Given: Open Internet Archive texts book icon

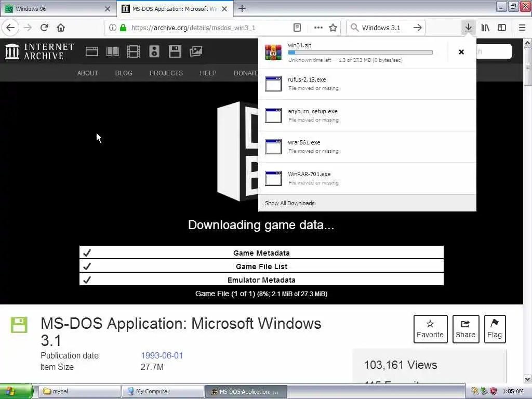Looking at the screenshot, I should (113, 51).
